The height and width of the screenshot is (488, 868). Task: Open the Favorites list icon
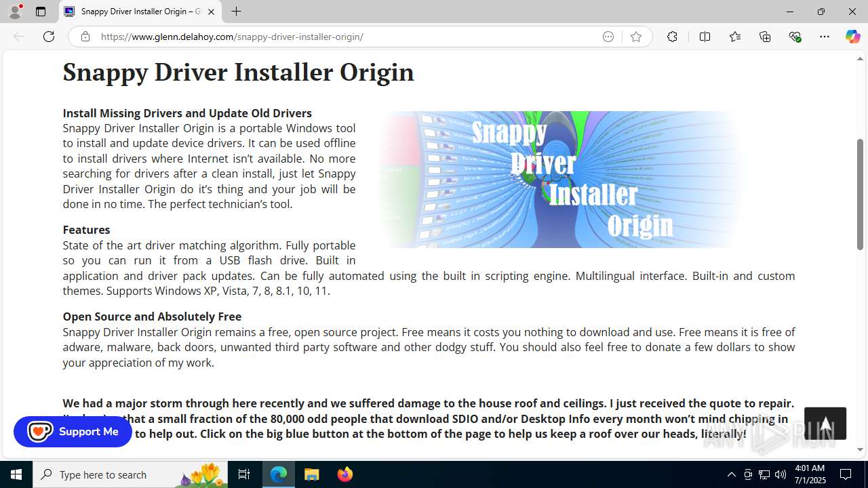point(735,37)
